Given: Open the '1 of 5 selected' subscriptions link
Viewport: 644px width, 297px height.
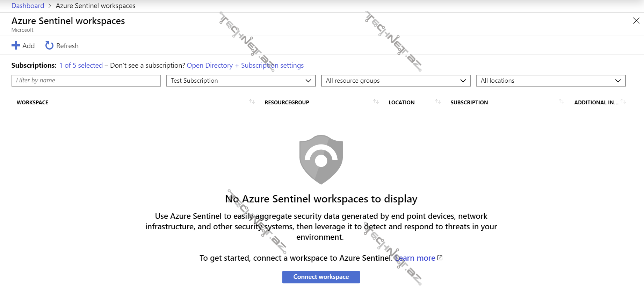Looking at the screenshot, I should tap(81, 65).
